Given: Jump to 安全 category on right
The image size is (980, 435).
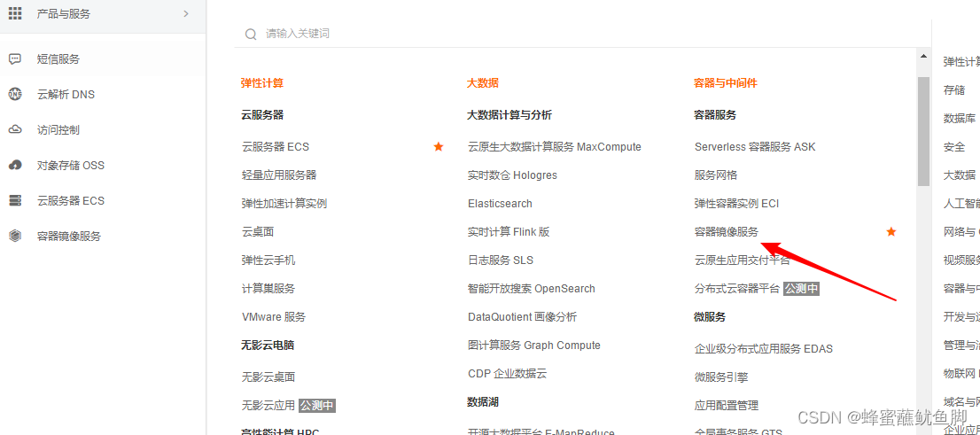Looking at the screenshot, I should (953, 147).
